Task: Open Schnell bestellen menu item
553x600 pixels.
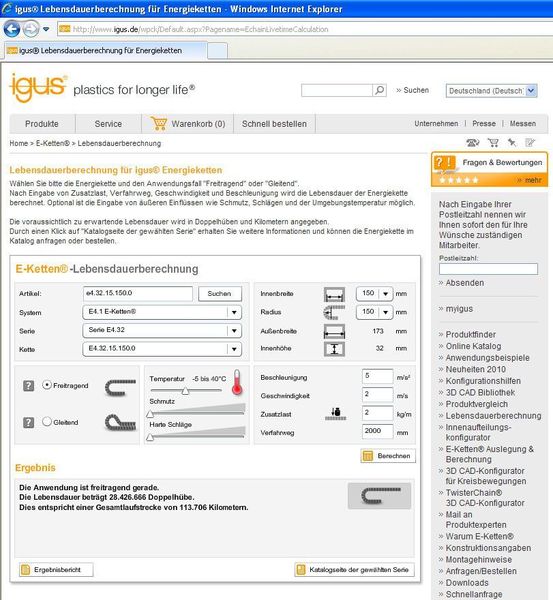Action: pos(274,124)
